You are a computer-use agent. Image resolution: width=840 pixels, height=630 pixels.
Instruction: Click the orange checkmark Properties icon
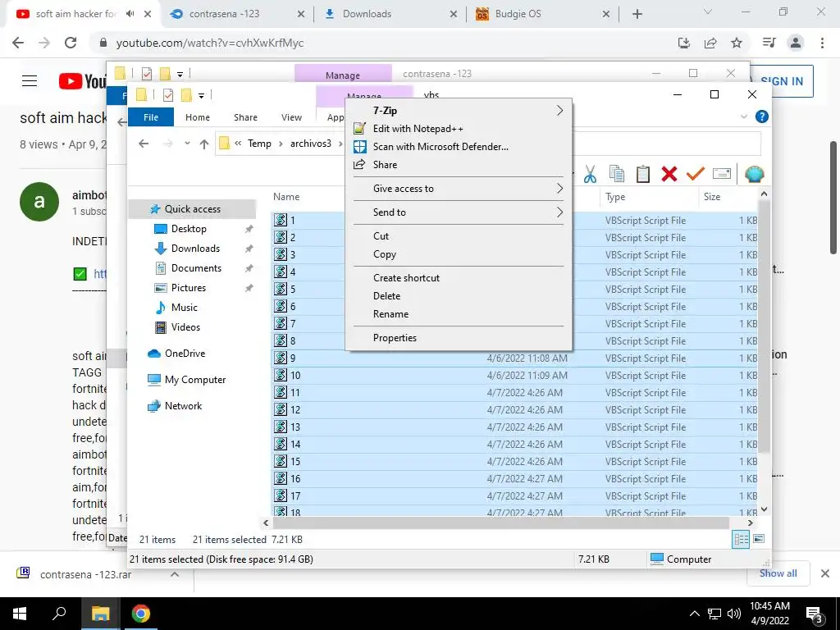pos(696,174)
